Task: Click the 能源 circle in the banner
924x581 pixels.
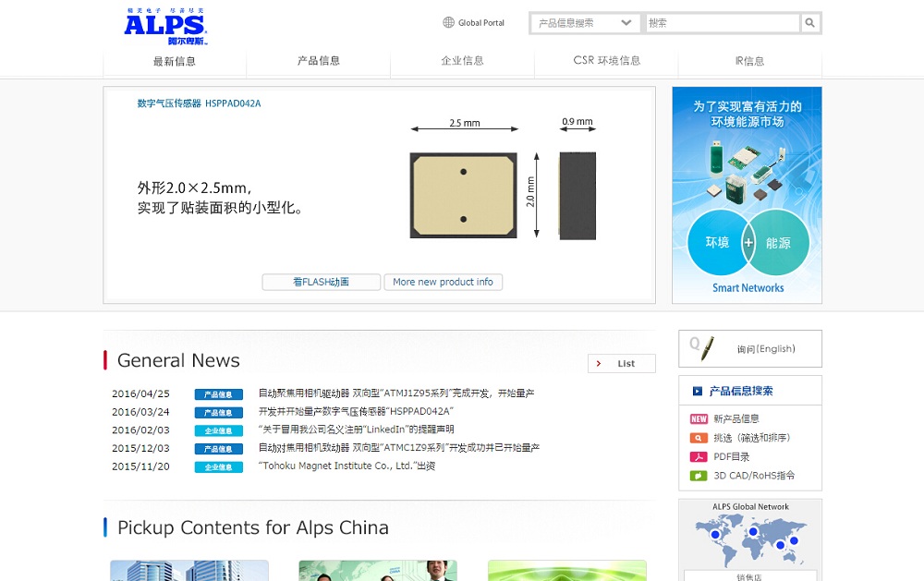Action: click(x=778, y=243)
